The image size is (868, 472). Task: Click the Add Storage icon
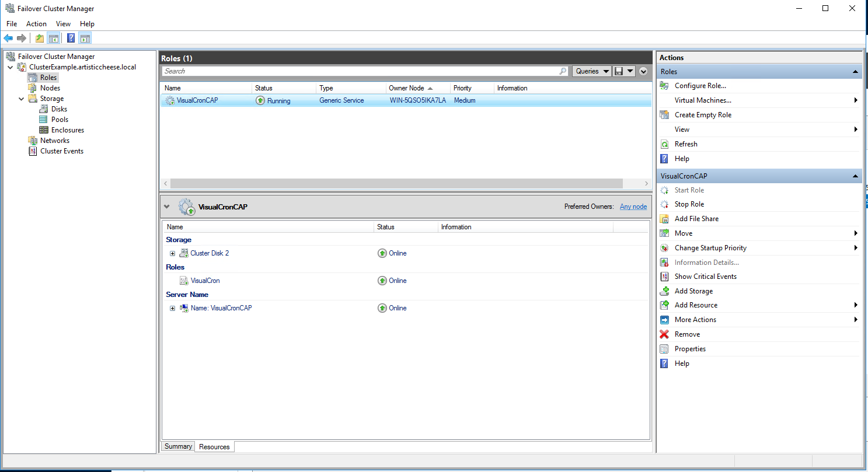(x=664, y=291)
